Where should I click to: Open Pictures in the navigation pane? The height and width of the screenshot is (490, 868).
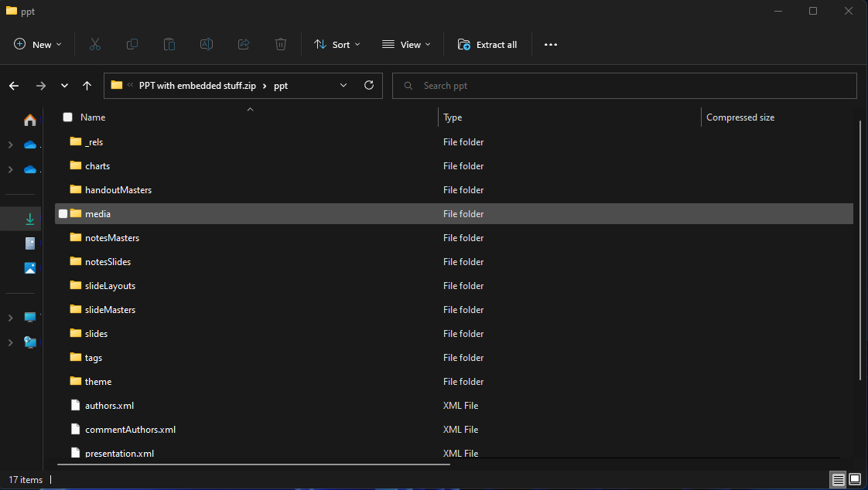[x=30, y=268]
